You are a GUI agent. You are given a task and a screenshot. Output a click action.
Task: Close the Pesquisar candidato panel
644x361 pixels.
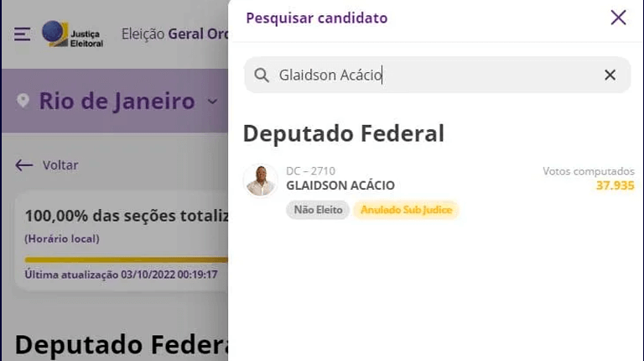point(618,18)
